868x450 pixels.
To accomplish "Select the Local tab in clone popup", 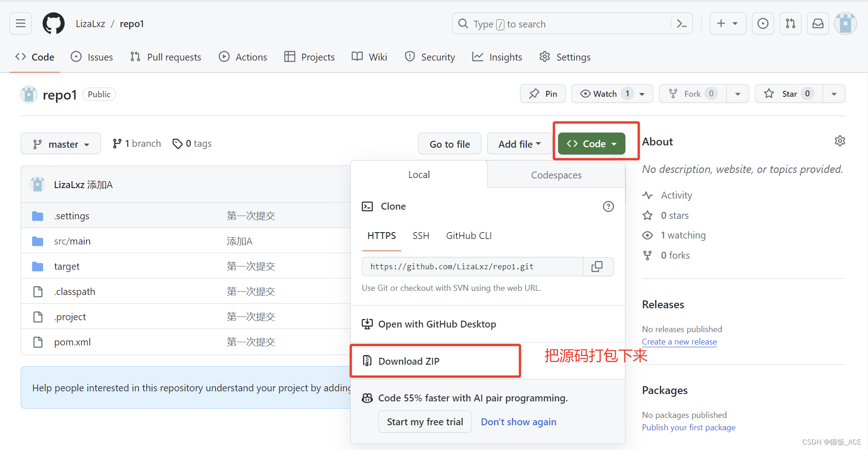I will [419, 175].
